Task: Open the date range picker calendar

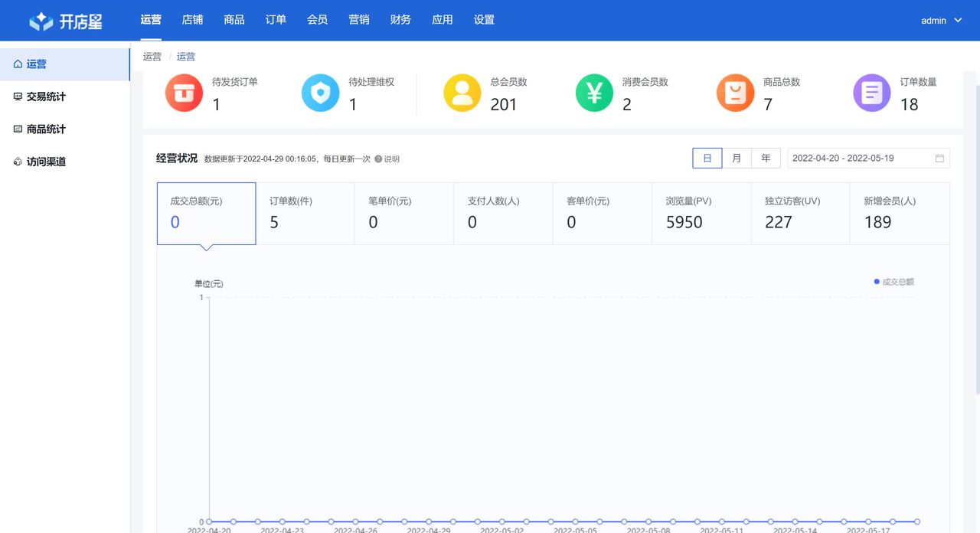Action: pyautogui.click(x=939, y=158)
